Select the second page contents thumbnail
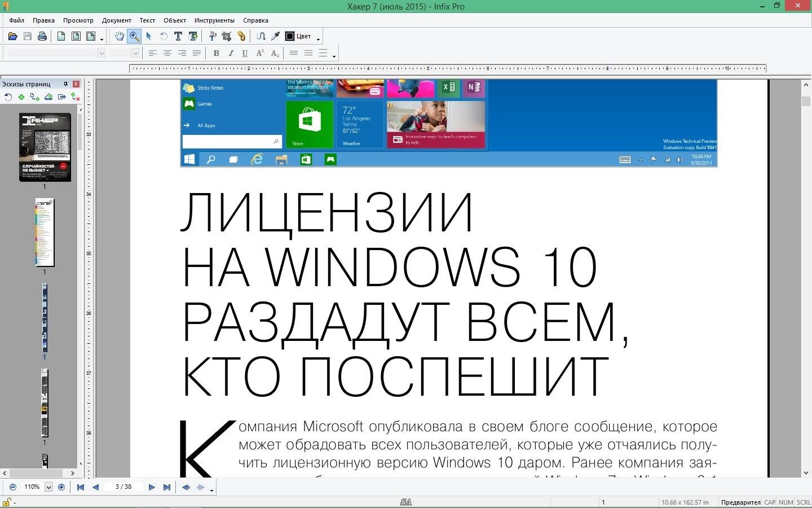Screen dimensions: 812x508 [x=45, y=233]
